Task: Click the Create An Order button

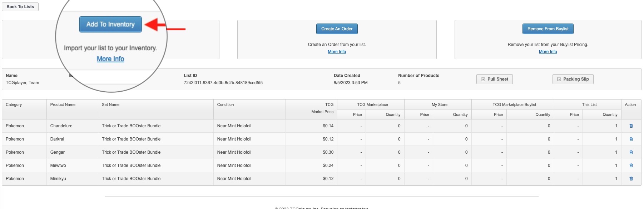Action: [337, 29]
